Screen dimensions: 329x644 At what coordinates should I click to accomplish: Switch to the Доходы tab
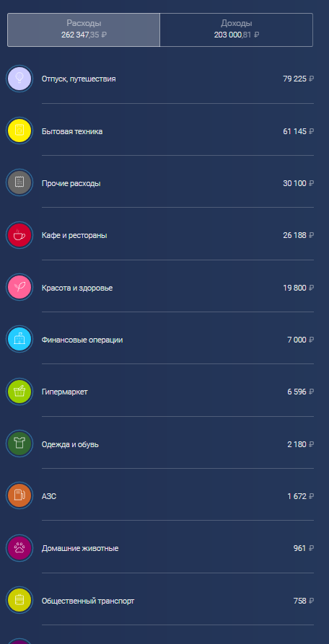(x=236, y=30)
